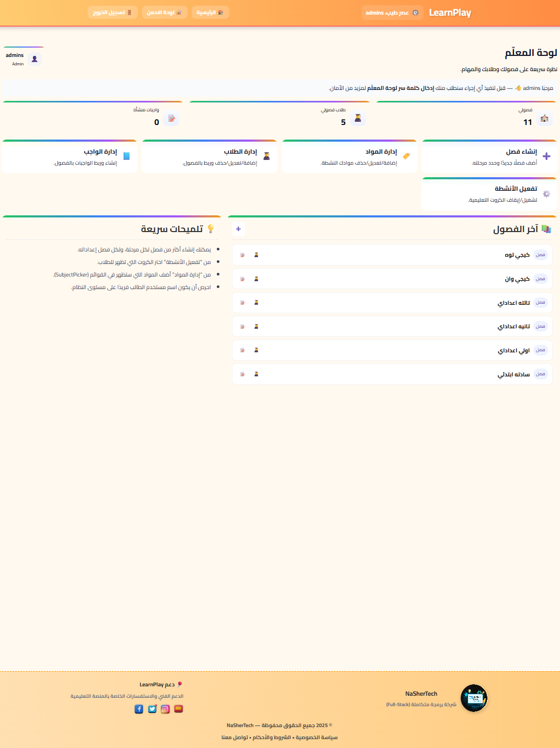Click the email envelope icon in the footer

[179, 709]
